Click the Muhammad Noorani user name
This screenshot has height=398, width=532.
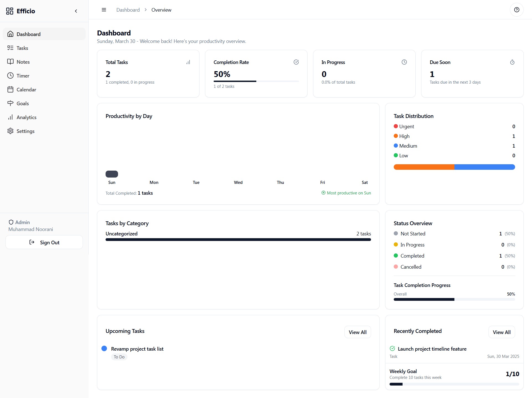point(30,229)
